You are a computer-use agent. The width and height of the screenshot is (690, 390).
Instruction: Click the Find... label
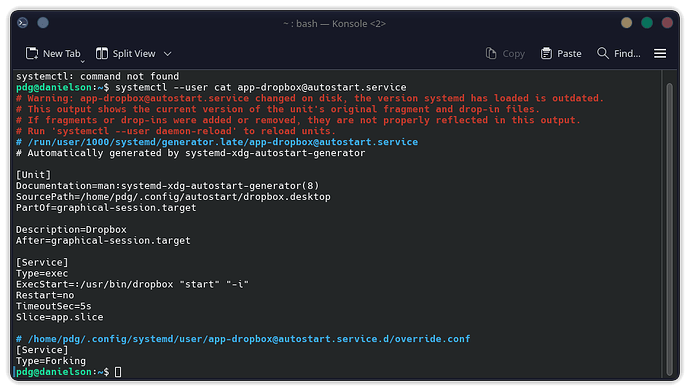(x=627, y=54)
